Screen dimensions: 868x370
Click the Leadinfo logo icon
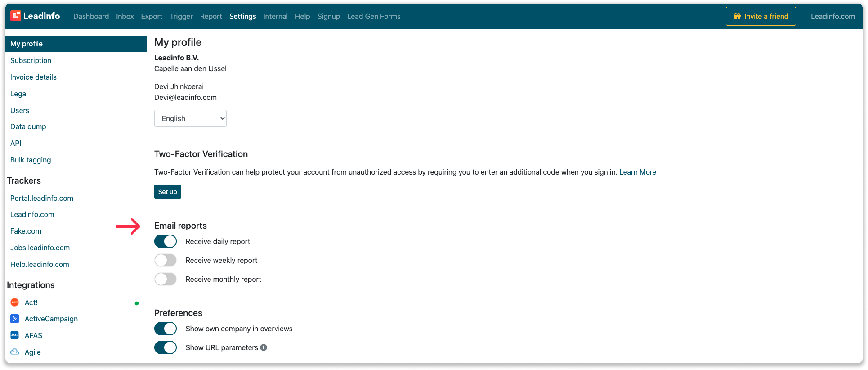click(16, 16)
